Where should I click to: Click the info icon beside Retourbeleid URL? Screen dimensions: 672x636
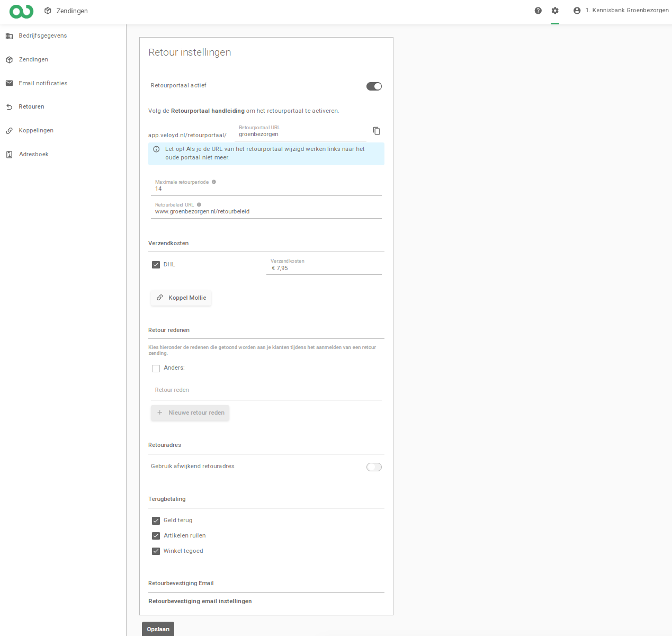(x=199, y=205)
